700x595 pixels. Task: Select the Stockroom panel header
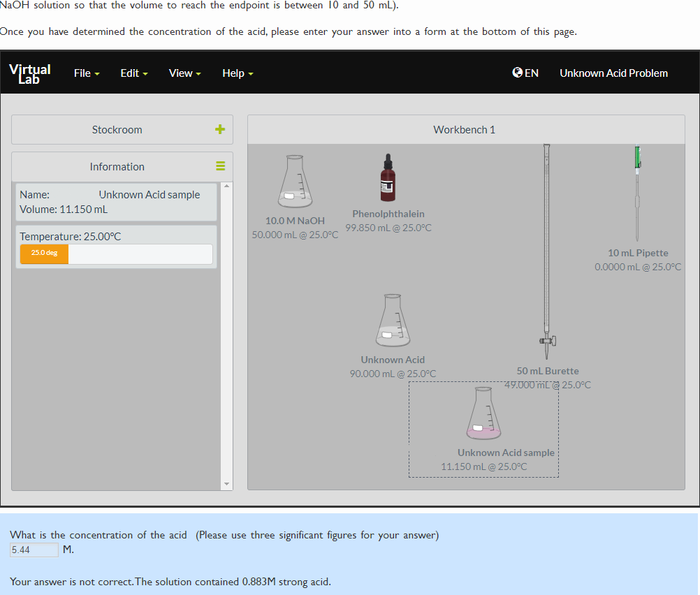click(x=122, y=129)
